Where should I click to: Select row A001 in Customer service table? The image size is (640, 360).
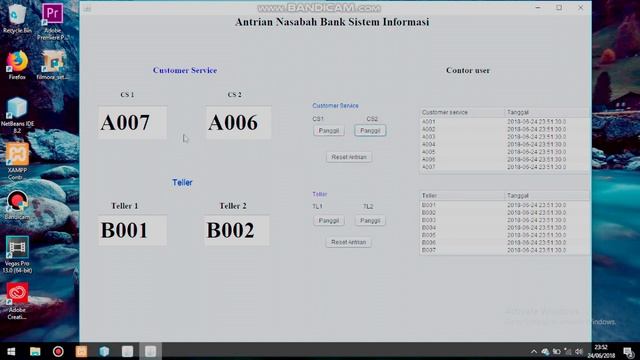505,122
